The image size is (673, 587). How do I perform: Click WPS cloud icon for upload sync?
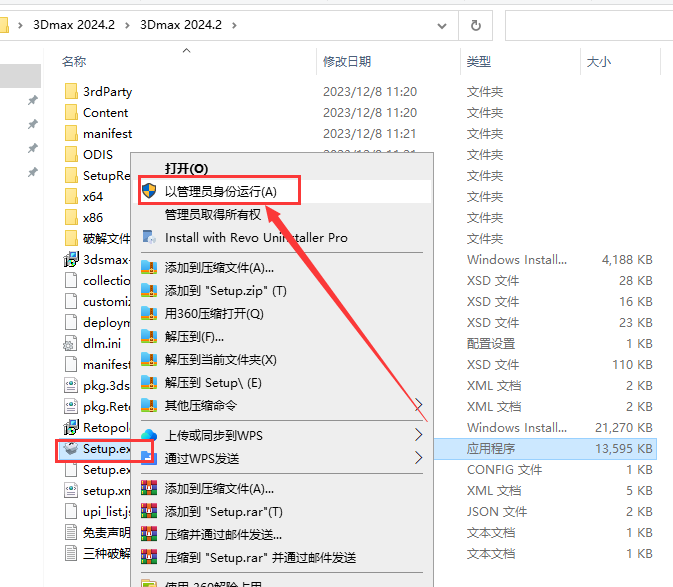pos(149,435)
